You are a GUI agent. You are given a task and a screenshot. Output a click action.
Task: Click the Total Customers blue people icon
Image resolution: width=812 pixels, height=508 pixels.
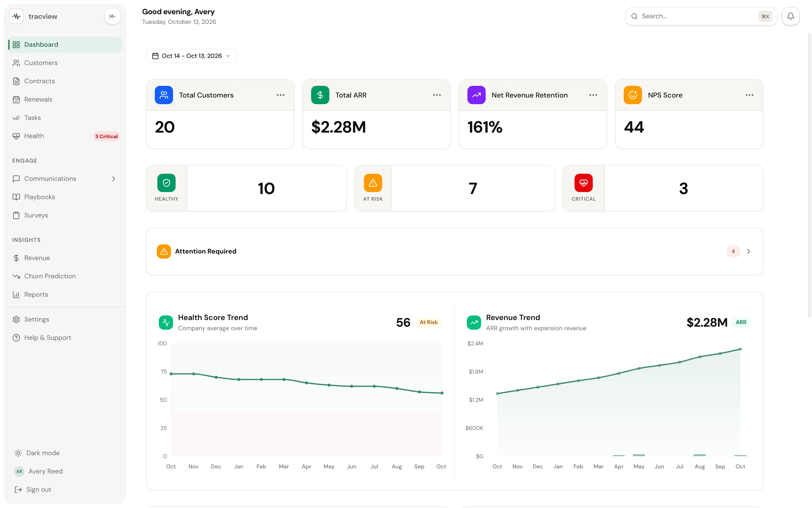click(164, 95)
